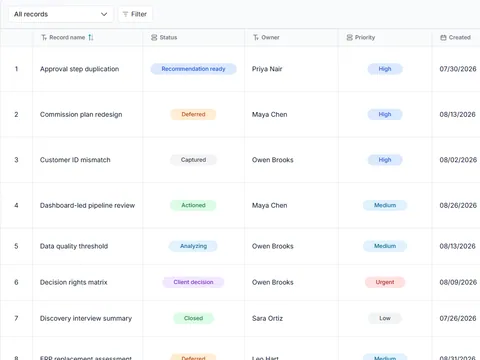
Task: Click High priority of Approval step duplication
Action: (385, 69)
